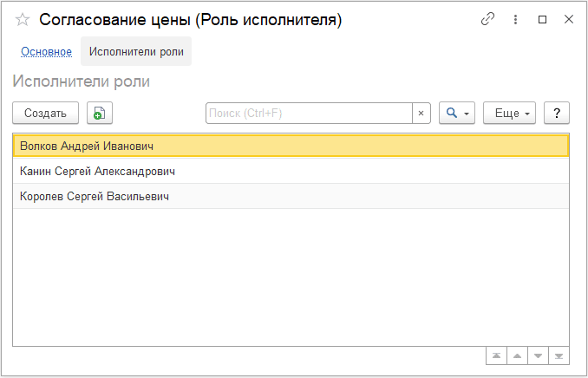This screenshot has width=588, height=378.
Task: Switch to the Основное tab
Action: 47,51
